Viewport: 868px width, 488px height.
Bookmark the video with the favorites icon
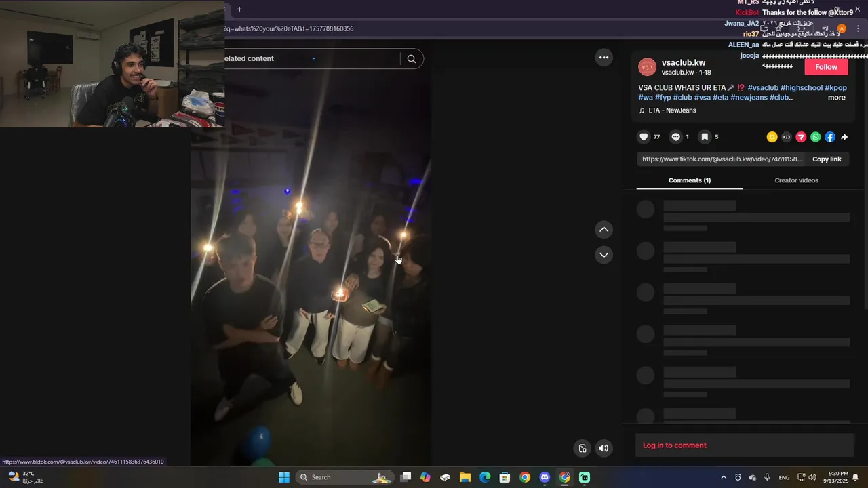(x=705, y=137)
